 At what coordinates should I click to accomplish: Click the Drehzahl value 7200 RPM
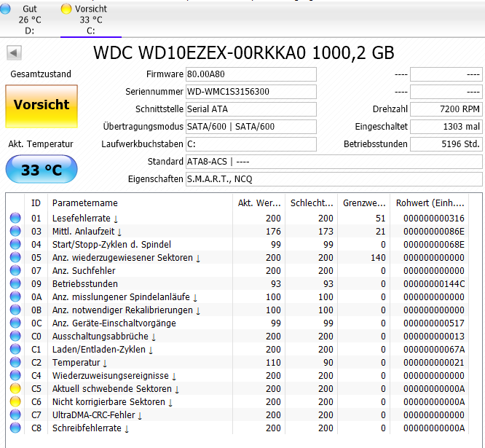446,109
